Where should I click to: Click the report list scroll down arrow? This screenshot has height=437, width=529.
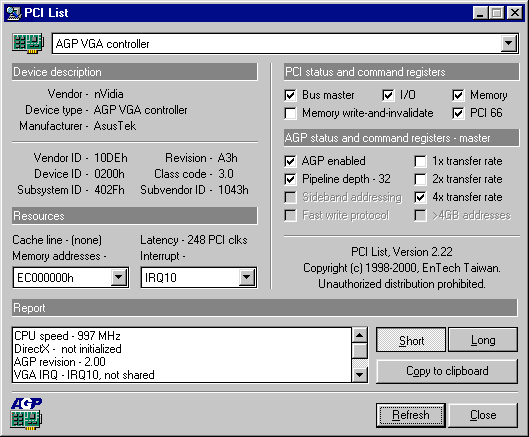click(x=360, y=375)
